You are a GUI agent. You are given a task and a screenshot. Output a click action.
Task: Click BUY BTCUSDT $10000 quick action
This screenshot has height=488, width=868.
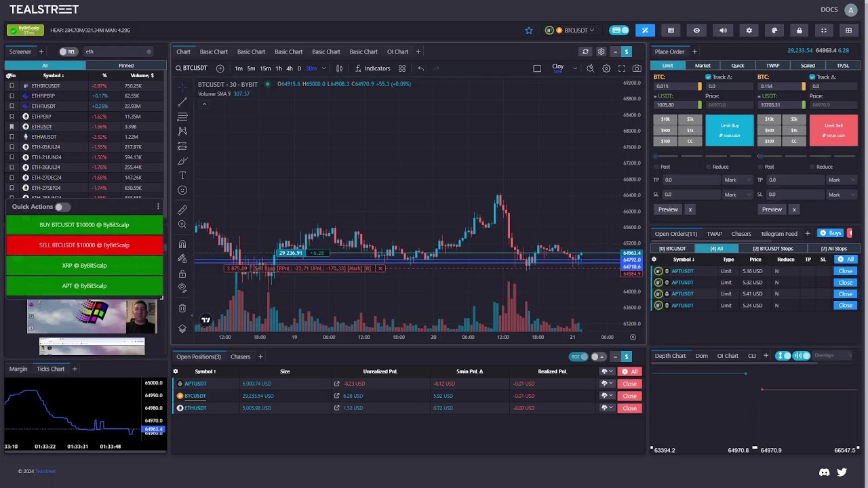84,225
